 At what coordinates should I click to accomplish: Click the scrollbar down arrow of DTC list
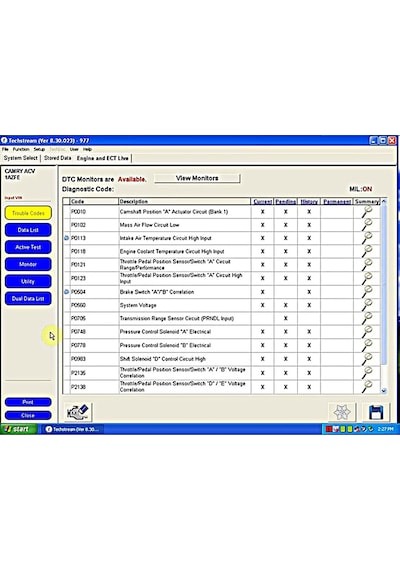[384, 391]
